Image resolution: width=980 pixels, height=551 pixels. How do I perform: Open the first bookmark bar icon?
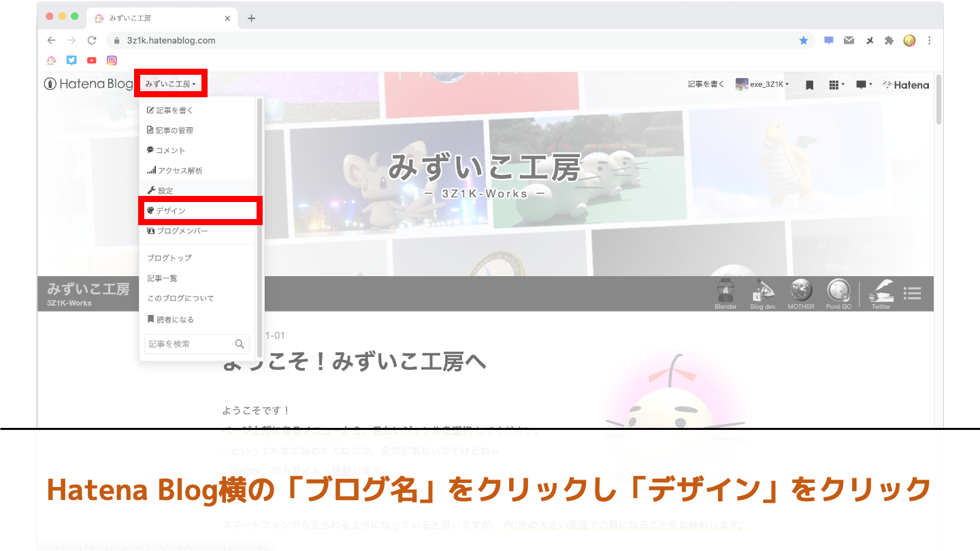51,60
